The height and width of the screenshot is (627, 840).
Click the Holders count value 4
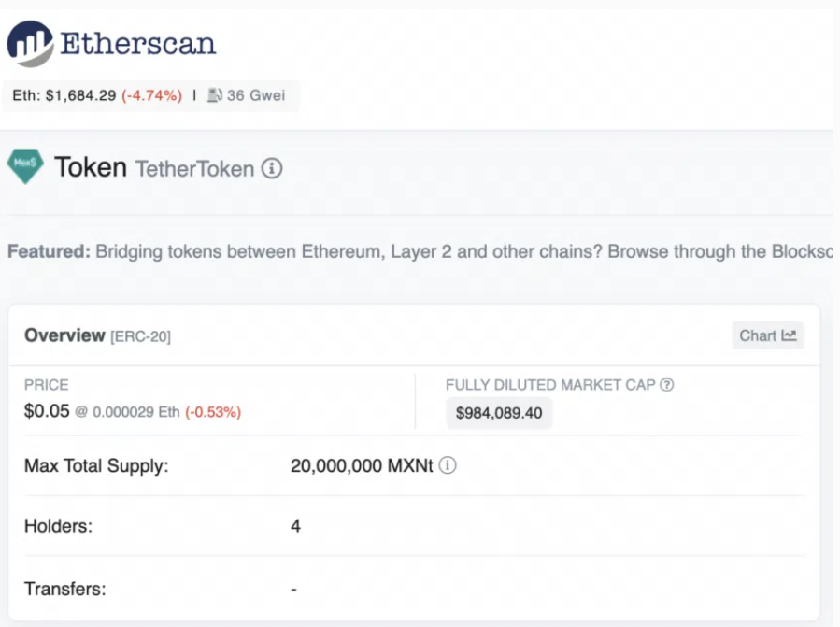click(295, 526)
